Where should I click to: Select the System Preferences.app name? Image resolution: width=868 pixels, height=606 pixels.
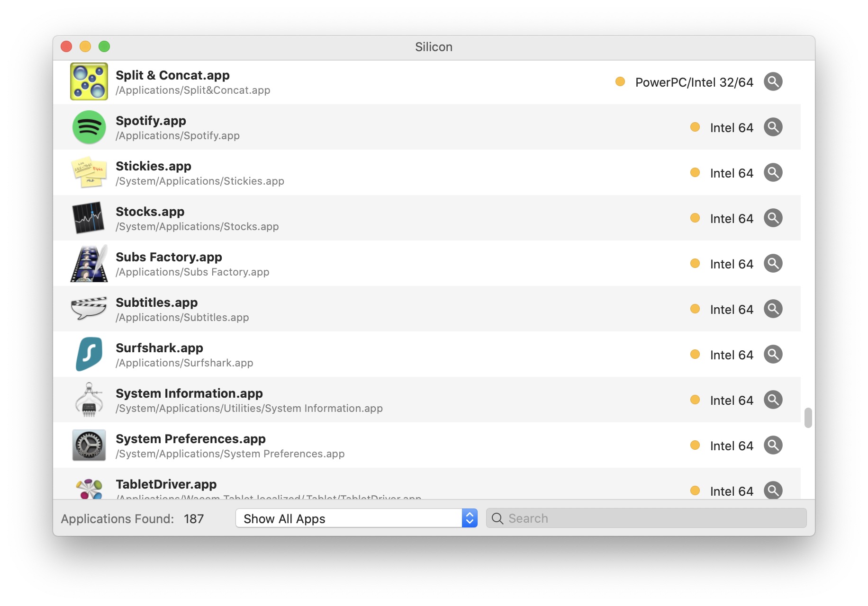[190, 439]
